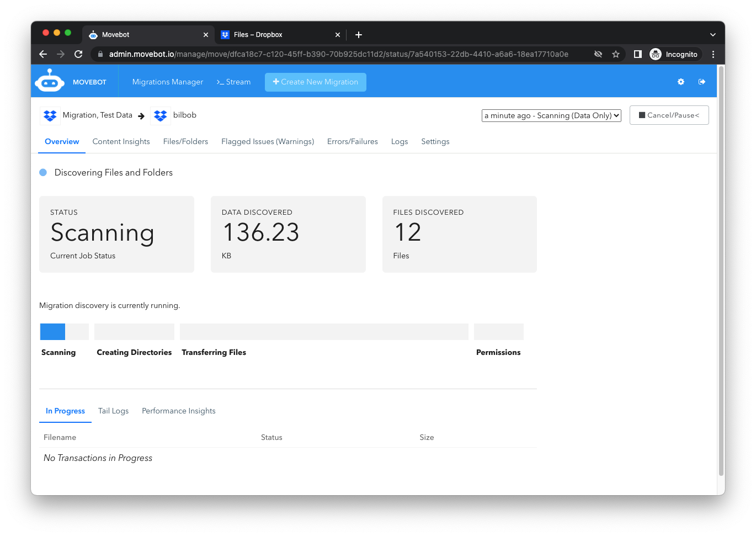Click the tracking protection eye icon

point(598,54)
